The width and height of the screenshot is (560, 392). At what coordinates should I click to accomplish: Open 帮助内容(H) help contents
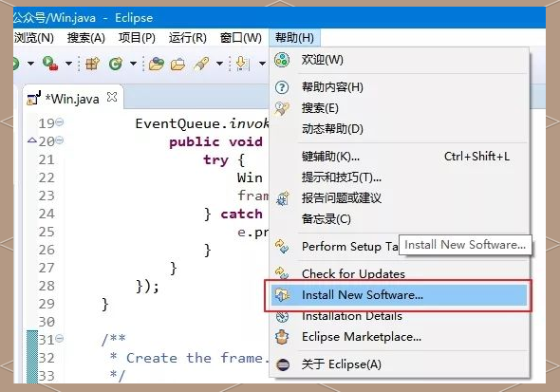click(399, 87)
